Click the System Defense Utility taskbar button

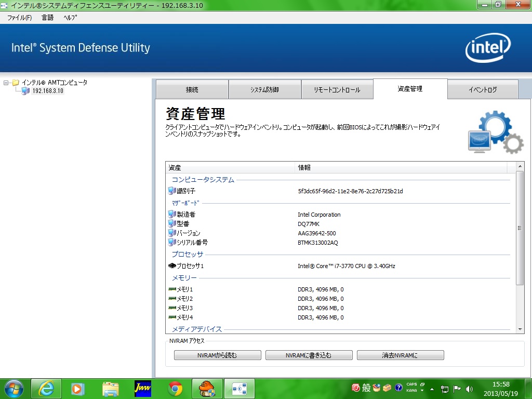pyautogui.click(x=239, y=389)
